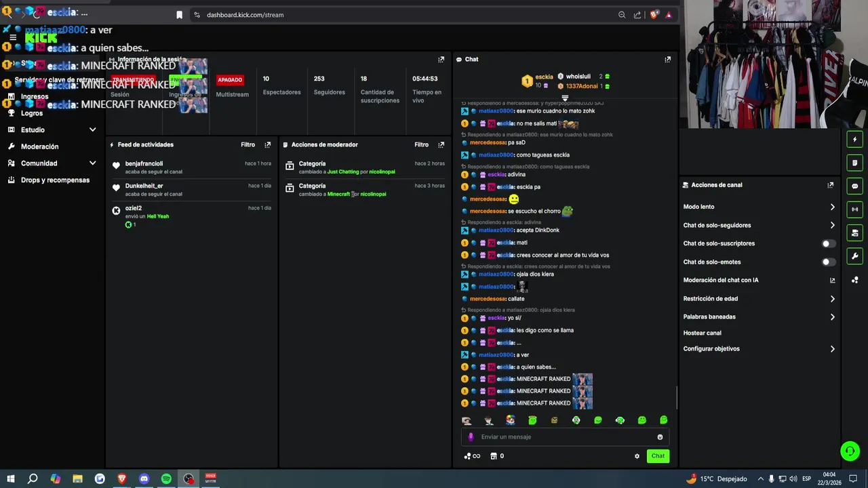Click browser zoom magnifier icon

pos(622,15)
